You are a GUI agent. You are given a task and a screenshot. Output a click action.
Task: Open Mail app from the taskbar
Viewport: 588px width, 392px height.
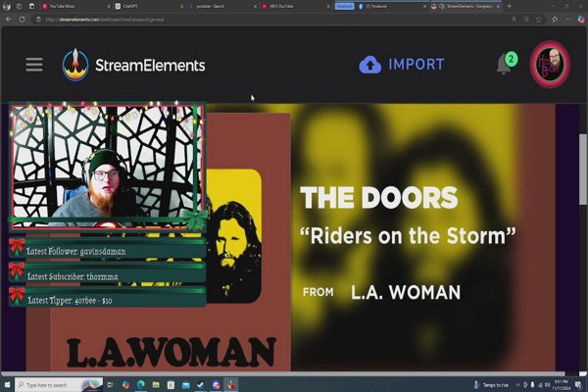point(186,385)
